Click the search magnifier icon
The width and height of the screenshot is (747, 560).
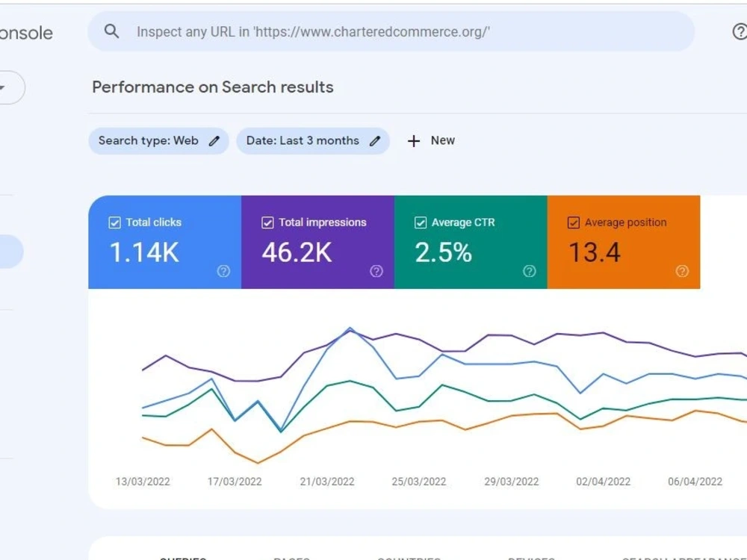pyautogui.click(x=111, y=31)
